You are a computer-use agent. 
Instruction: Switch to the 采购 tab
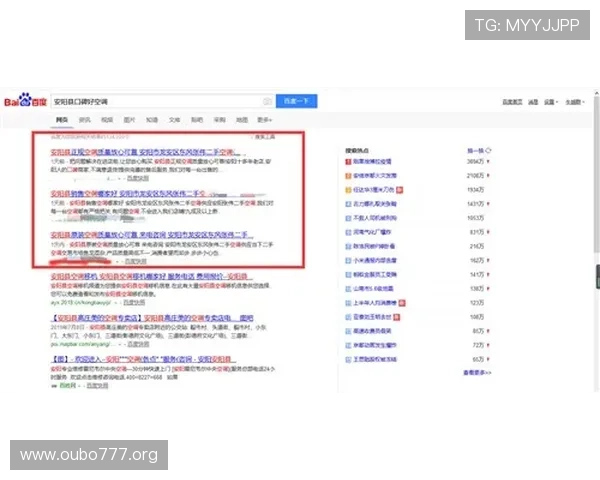[x=220, y=120]
